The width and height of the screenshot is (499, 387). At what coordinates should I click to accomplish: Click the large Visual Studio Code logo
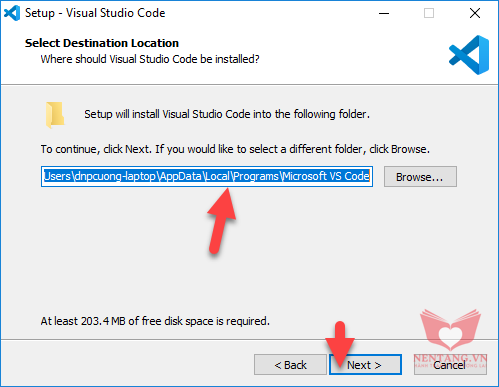pos(469,55)
